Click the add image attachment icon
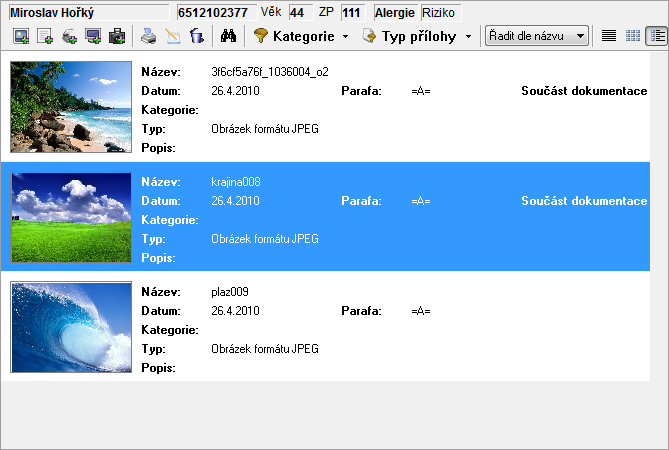Screen dimensions: 669x450 [20, 36]
